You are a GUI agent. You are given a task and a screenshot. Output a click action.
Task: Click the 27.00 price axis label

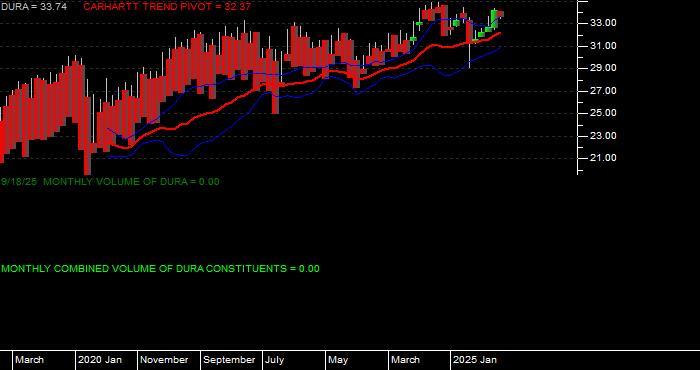[604, 91]
